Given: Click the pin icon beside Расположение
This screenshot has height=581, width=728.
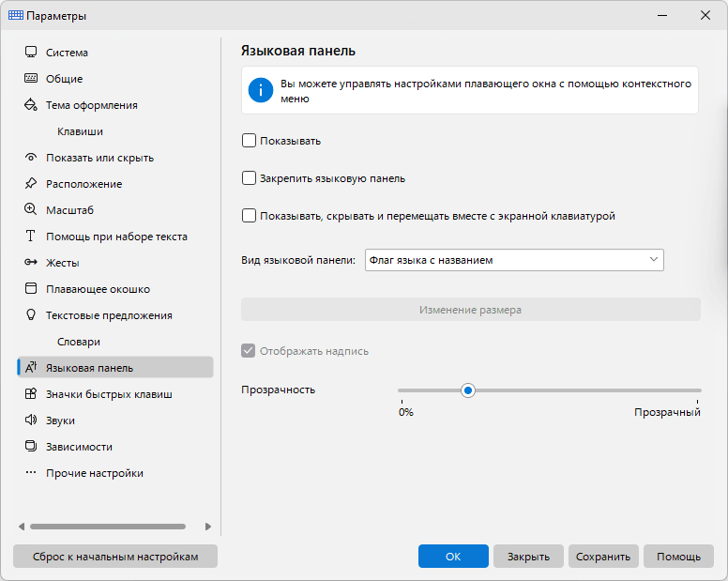Looking at the screenshot, I should (x=31, y=183).
